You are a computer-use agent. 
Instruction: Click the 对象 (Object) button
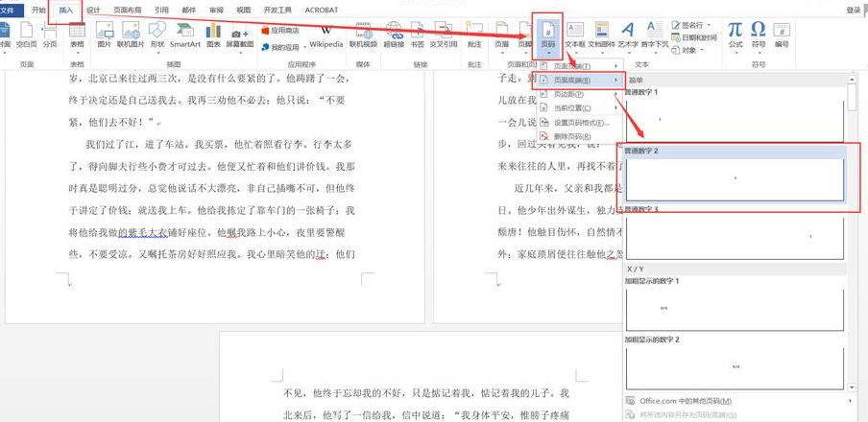[x=687, y=50]
